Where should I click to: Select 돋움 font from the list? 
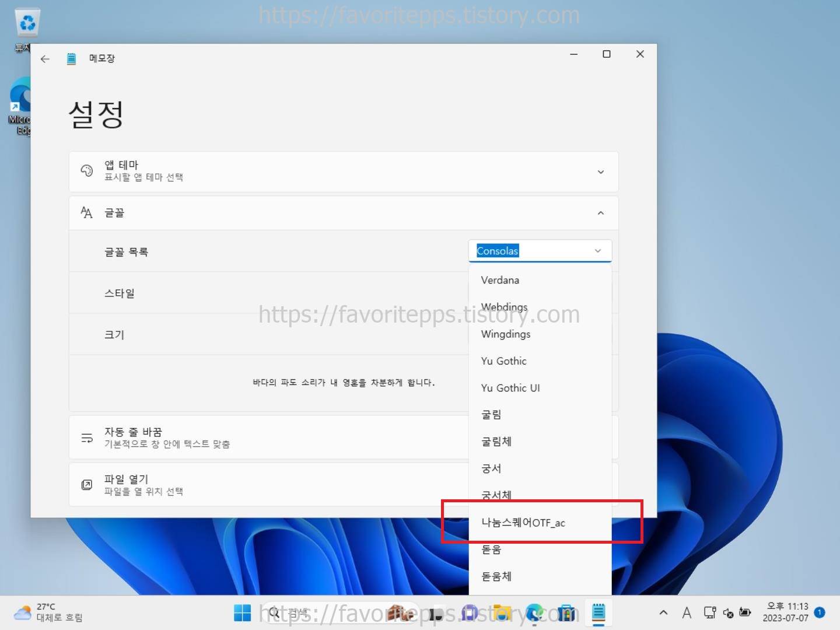[x=540, y=549]
